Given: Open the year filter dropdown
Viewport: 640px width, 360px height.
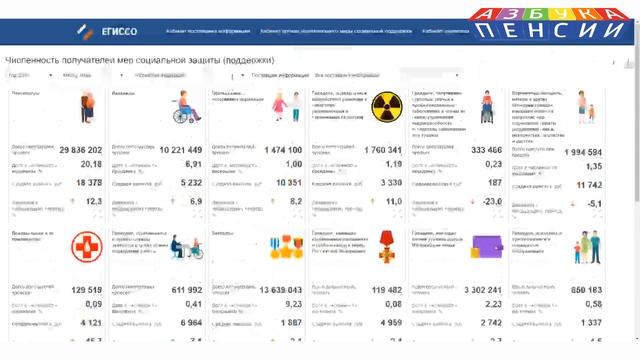Looking at the screenshot, I should [x=31, y=75].
